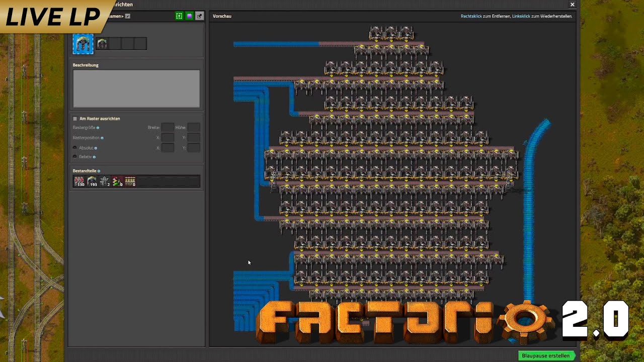This screenshot has height=362, width=644.
Task: Click the Rasterposition label
Action: pos(86,138)
